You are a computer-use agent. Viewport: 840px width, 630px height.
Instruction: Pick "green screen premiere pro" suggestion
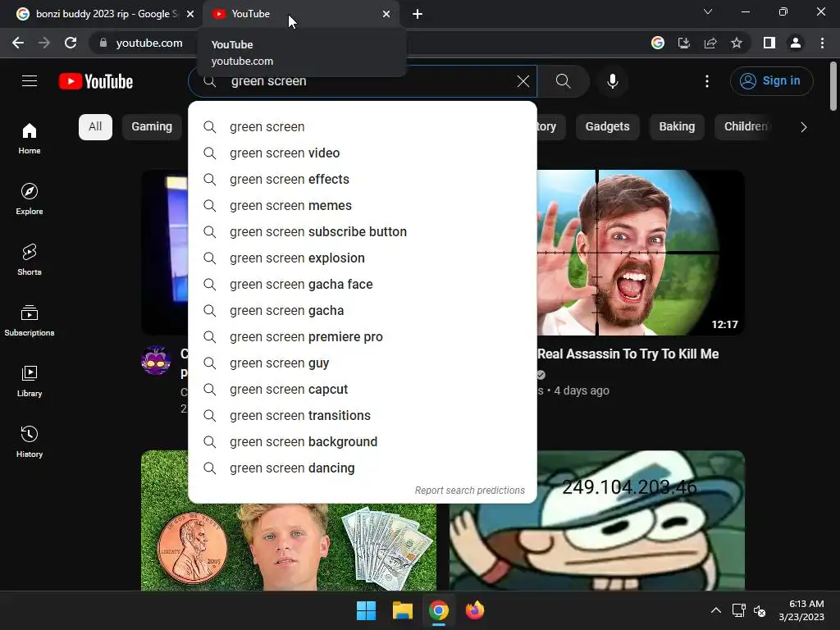[362, 337]
